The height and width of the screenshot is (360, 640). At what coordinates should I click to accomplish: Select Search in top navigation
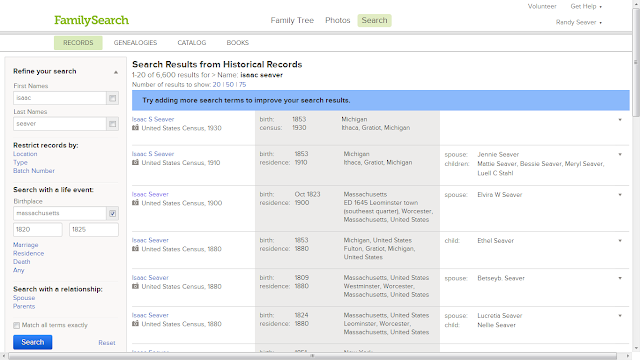(x=374, y=20)
